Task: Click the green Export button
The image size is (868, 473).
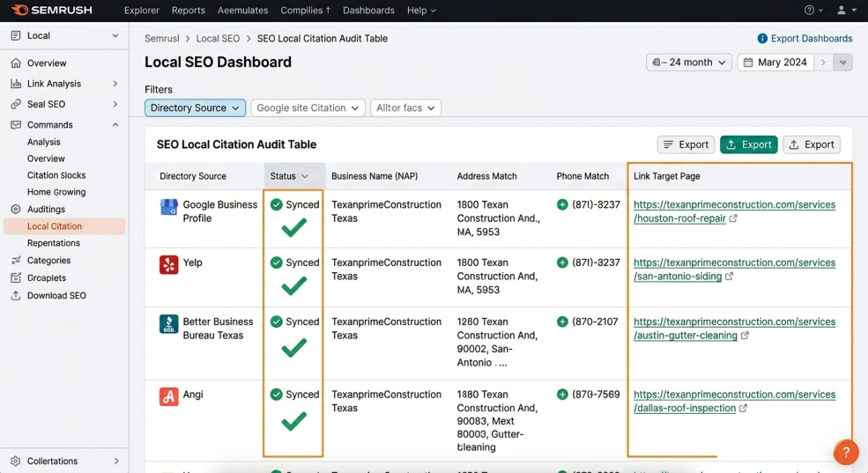Action: [x=748, y=144]
